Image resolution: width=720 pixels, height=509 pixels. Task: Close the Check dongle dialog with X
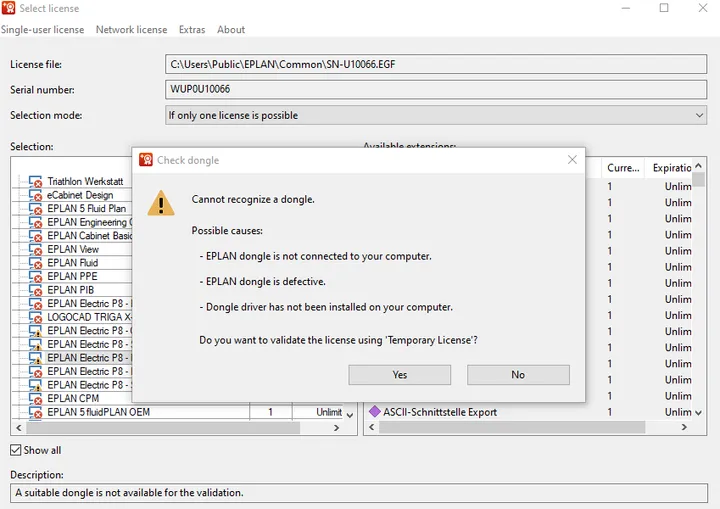pos(572,160)
